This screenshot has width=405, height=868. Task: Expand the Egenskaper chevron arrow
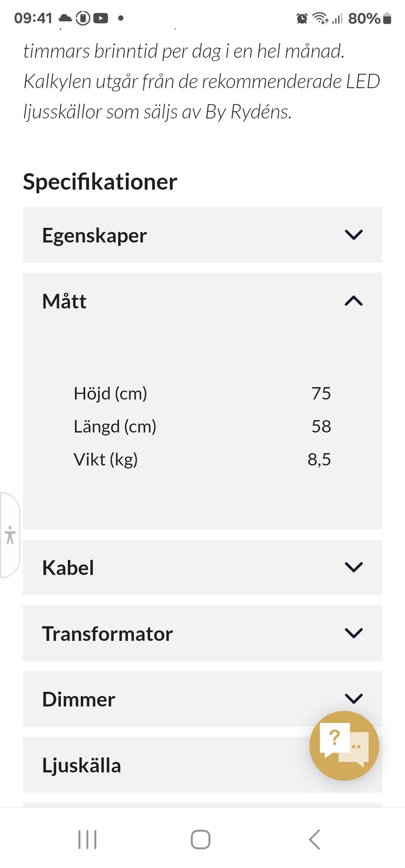(354, 235)
